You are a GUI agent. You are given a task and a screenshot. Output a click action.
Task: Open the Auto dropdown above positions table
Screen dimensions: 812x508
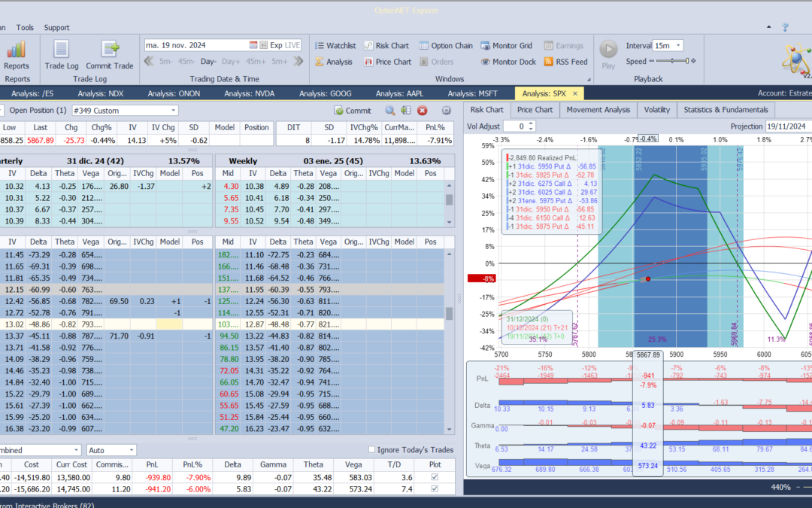click(x=132, y=450)
